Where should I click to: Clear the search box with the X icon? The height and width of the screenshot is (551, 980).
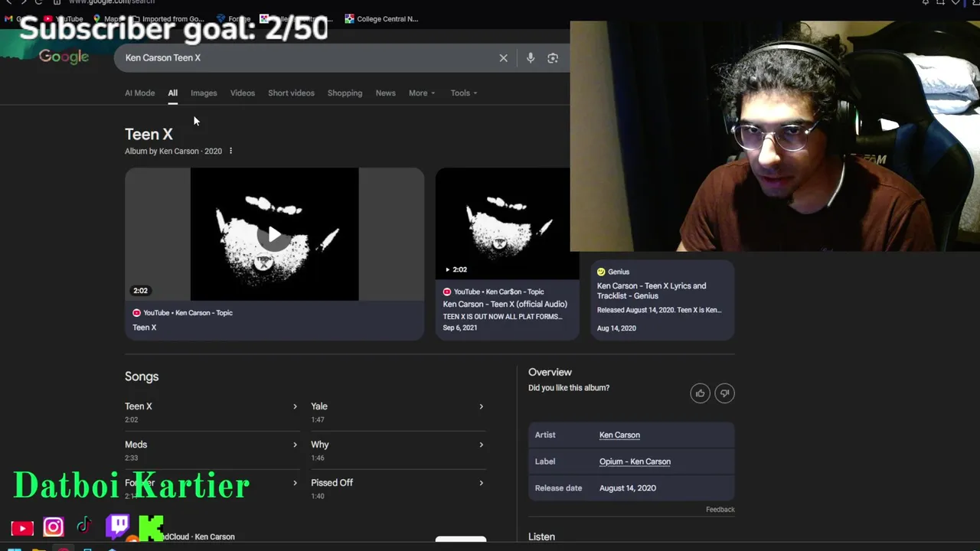click(503, 58)
